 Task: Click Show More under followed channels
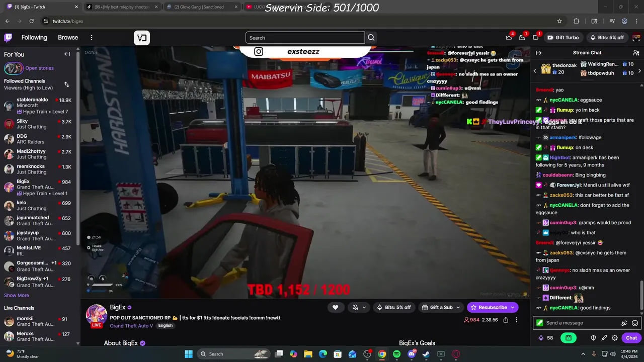point(17,296)
